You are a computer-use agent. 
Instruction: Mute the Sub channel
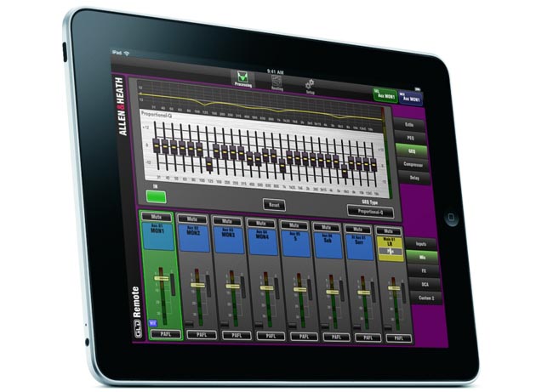pyautogui.click(x=326, y=228)
